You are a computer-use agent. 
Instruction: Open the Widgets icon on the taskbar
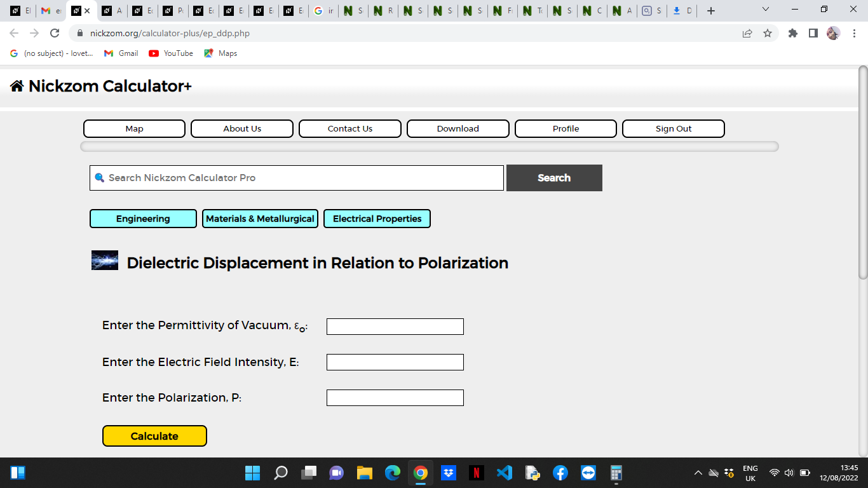[x=18, y=473]
